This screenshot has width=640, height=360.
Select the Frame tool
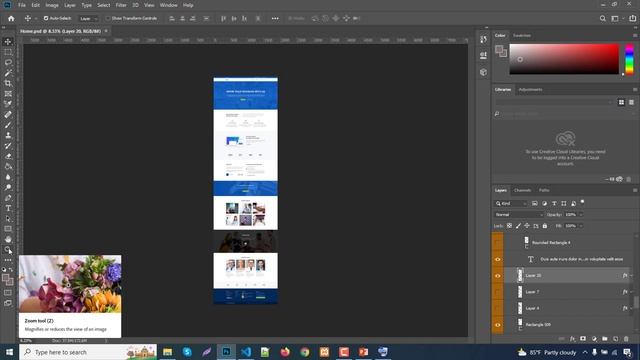8,94
